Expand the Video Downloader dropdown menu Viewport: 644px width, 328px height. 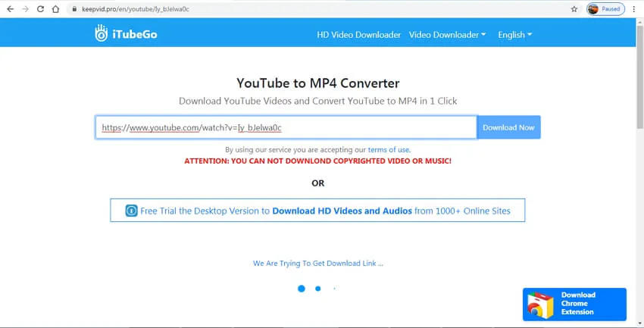click(x=447, y=35)
